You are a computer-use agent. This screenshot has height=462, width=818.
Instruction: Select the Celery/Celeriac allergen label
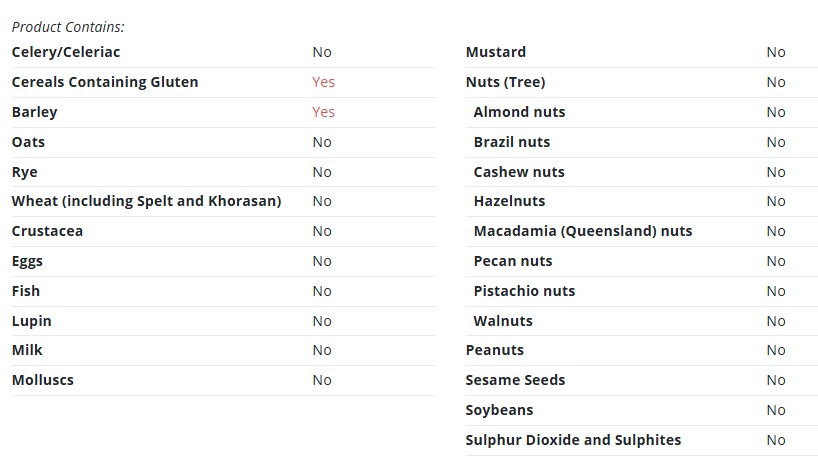click(66, 52)
